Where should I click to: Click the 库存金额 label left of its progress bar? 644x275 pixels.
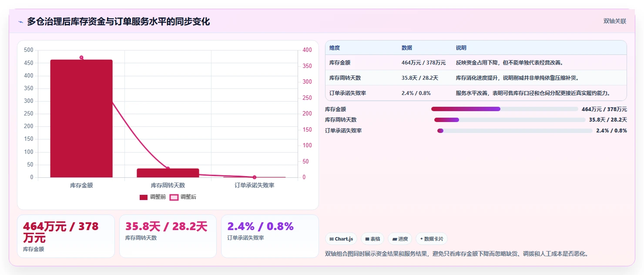click(336, 109)
